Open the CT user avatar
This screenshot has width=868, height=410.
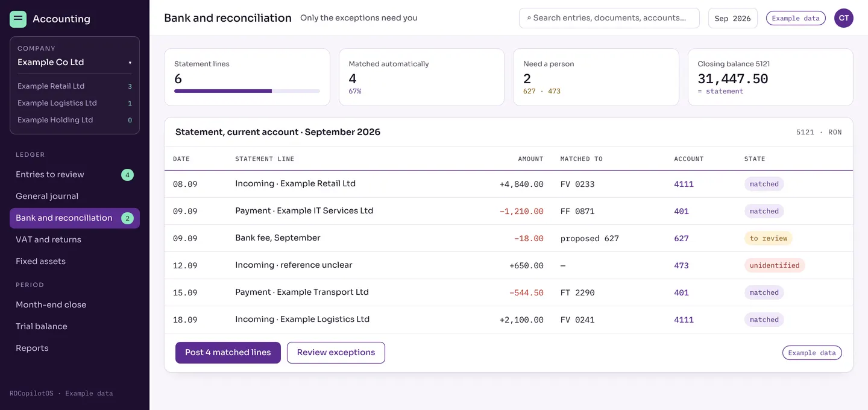(x=844, y=18)
